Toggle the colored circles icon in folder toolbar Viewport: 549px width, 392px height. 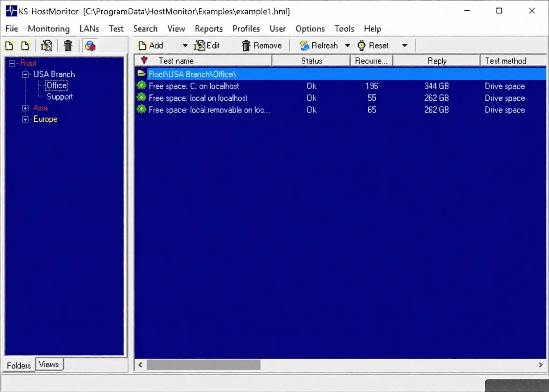[x=91, y=46]
